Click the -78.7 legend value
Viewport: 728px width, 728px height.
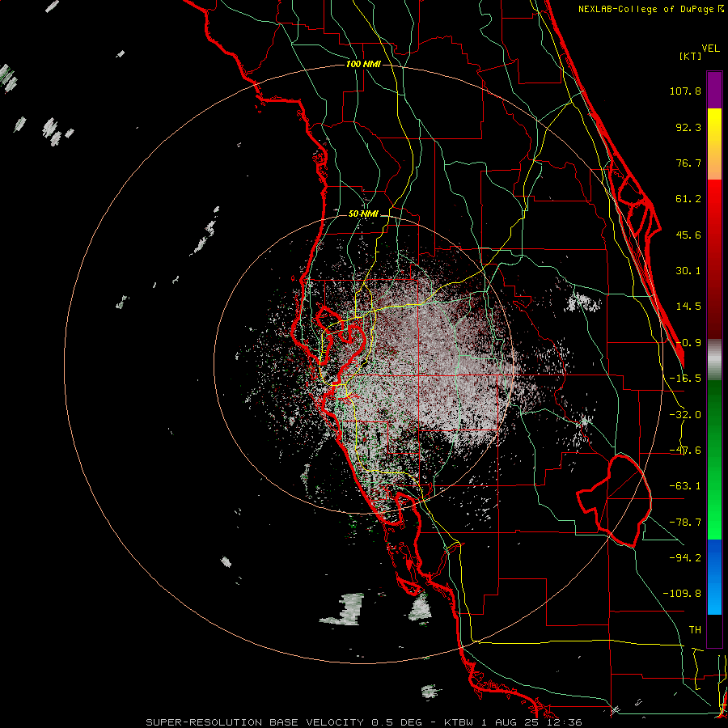pyautogui.click(x=685, y=523)
